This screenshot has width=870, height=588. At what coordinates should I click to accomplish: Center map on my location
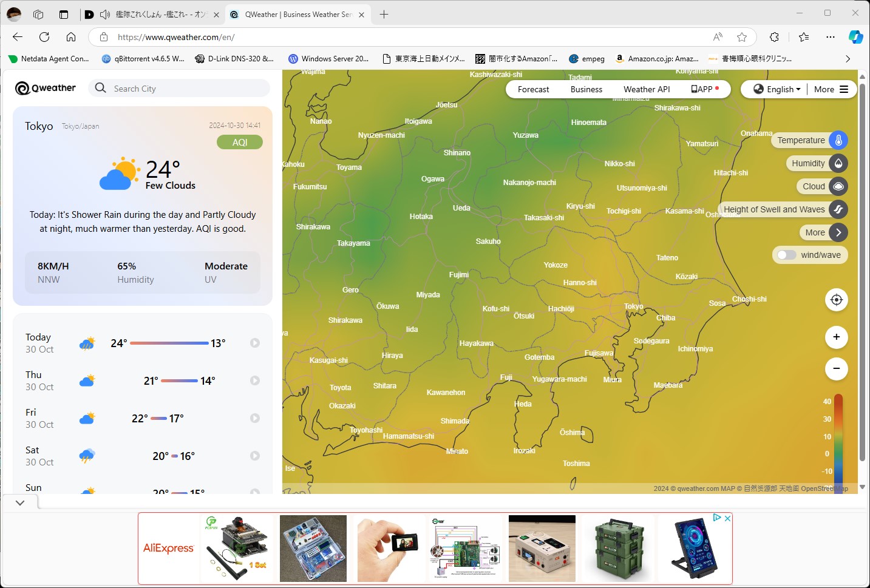coord(837,300)
